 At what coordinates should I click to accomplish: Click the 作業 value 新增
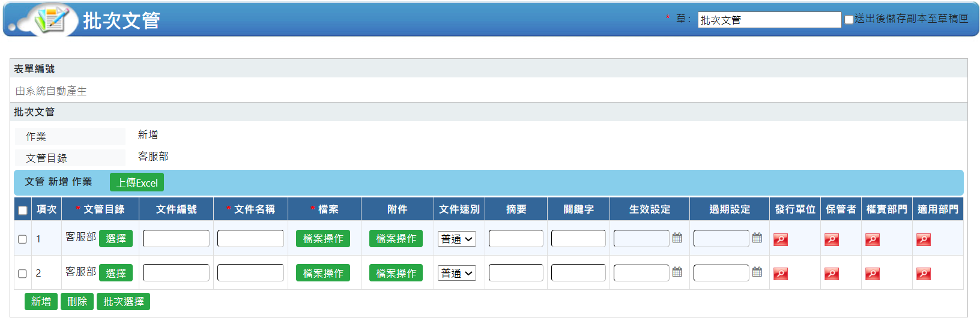pyautogui.click(x=148, y=135)
